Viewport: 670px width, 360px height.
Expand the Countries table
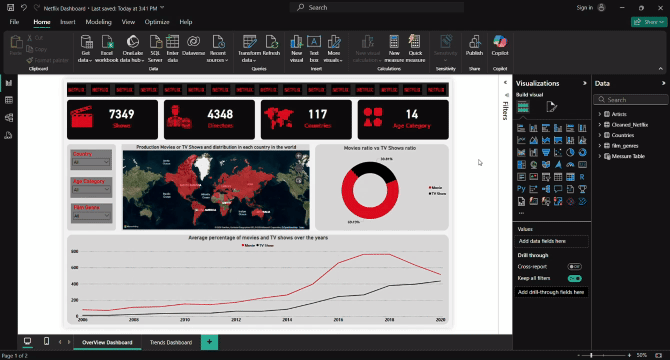[599, 135]
